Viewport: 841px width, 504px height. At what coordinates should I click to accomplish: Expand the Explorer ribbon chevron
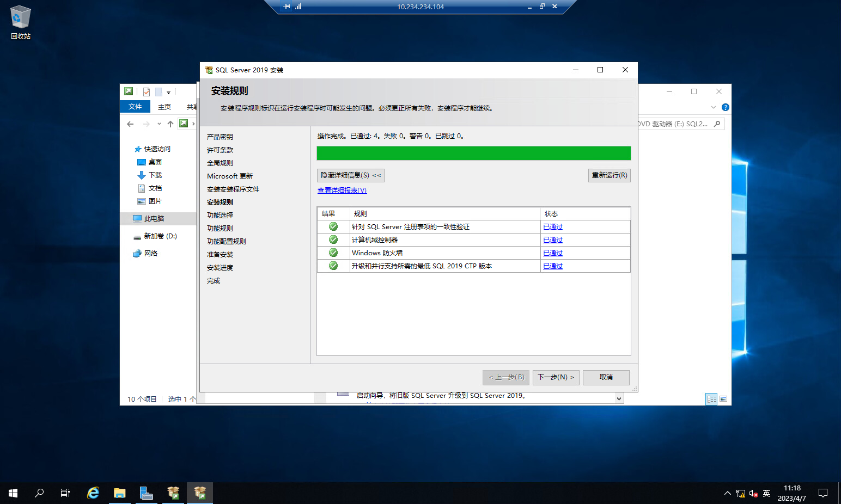[x=714, y=107]
